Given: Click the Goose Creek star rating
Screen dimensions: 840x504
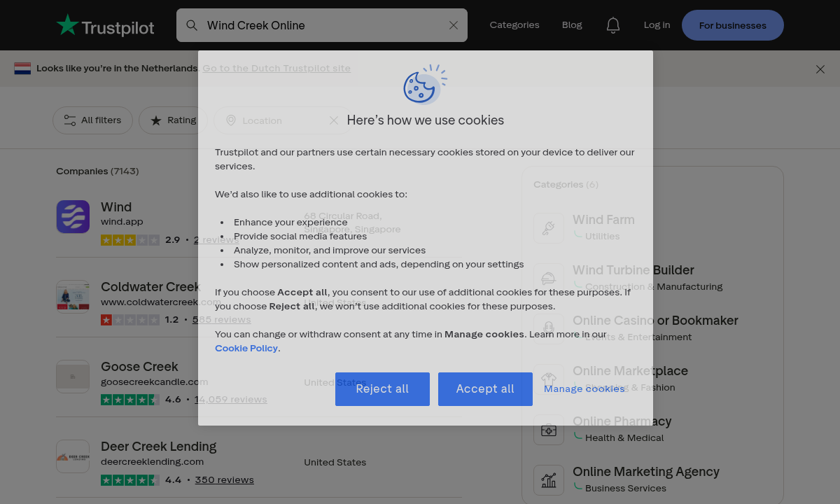Looking at the screenshot, I should click(130, 400).
